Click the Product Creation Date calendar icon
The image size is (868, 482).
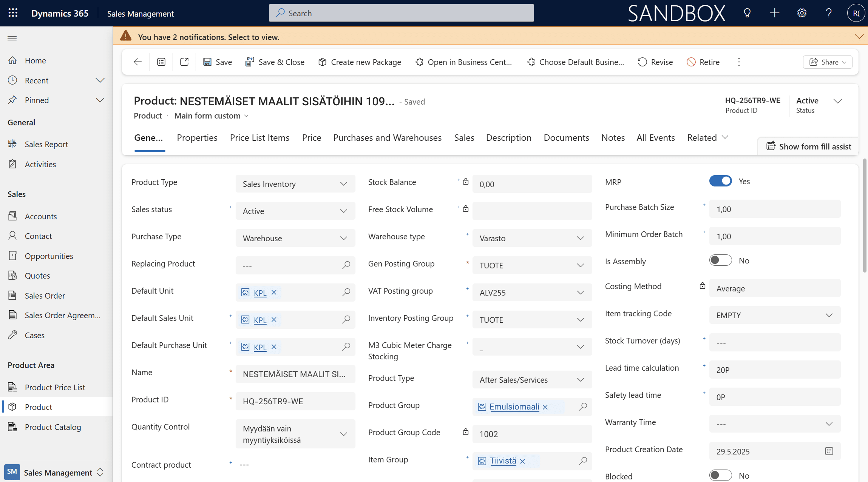click(829, 451)
